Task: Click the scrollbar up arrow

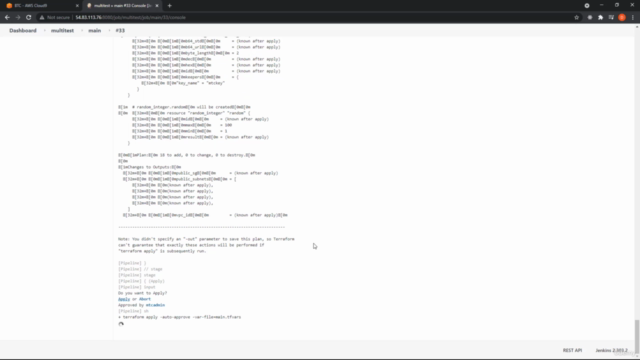Action: (637, 27)
